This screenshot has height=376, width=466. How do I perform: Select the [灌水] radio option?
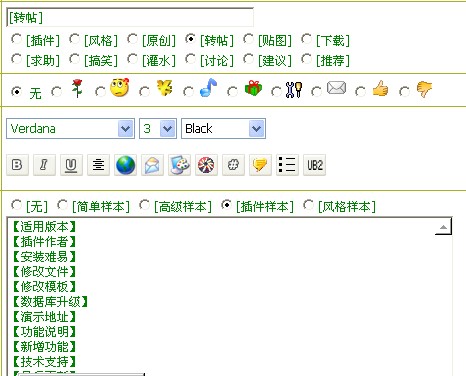[132, 59]
